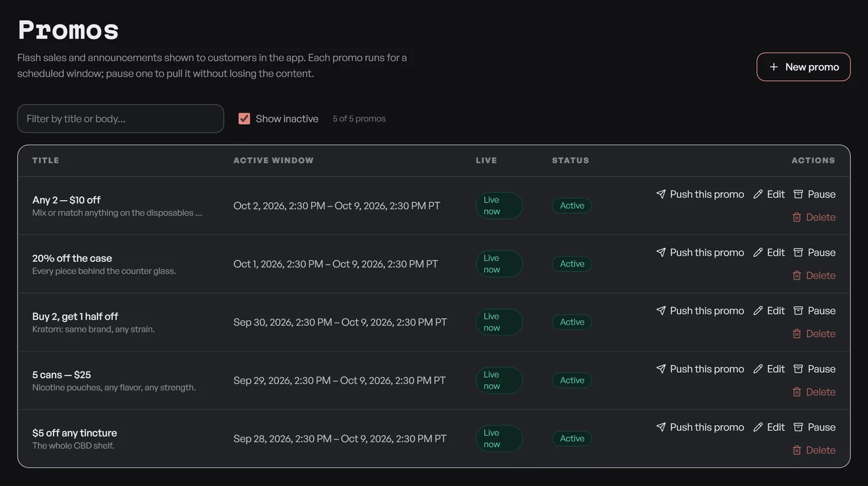Click Active status badge for 20% off the case
The width and height of the screenshot is (868, 486).
(x=572, y=264)
